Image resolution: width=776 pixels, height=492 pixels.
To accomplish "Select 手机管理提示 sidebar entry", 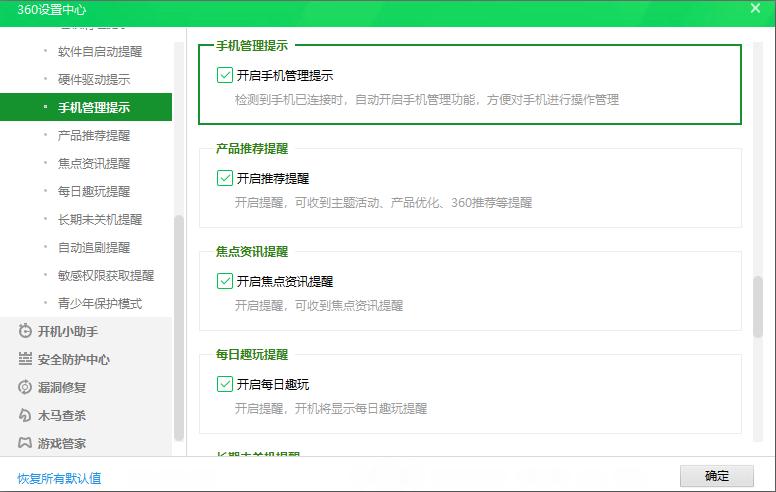I will (x=86, y=107).
